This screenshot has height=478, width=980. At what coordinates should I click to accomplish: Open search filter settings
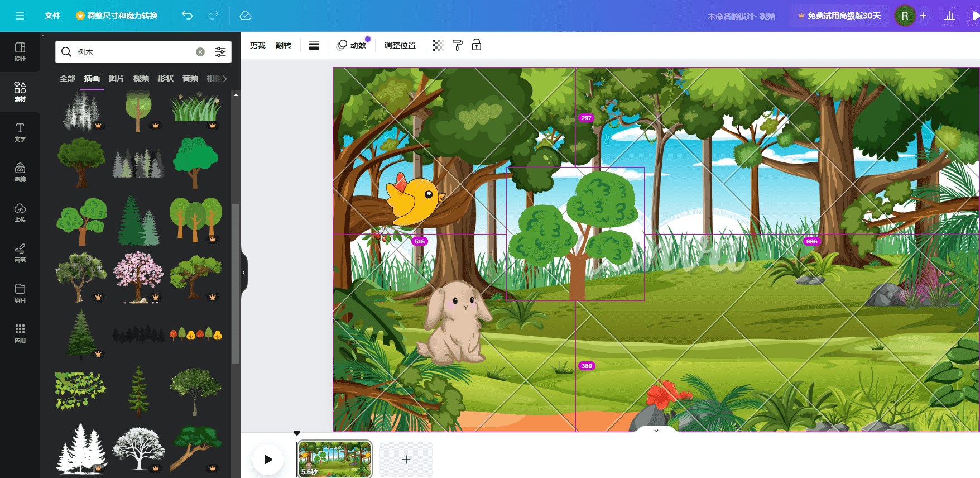click(x=220, y=52)
